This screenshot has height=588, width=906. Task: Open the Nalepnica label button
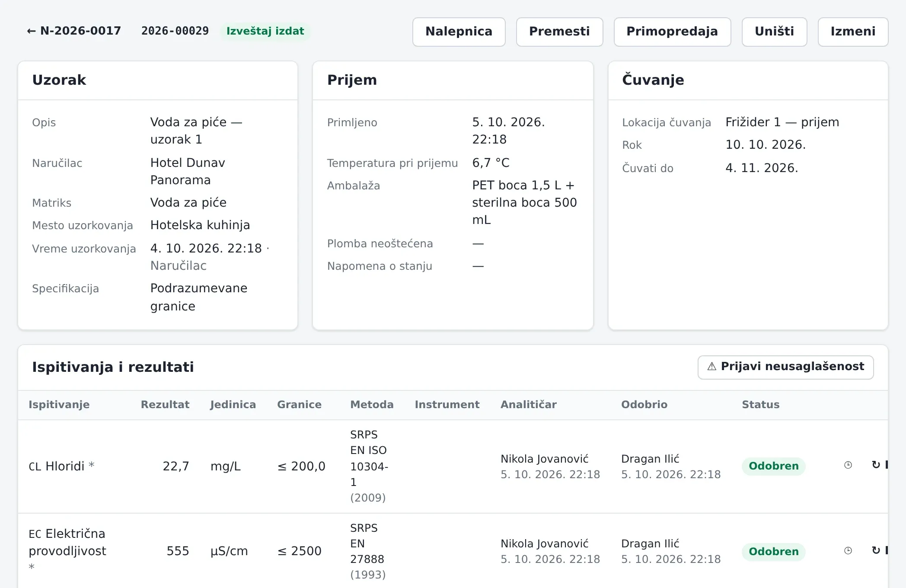click(459, 32)
